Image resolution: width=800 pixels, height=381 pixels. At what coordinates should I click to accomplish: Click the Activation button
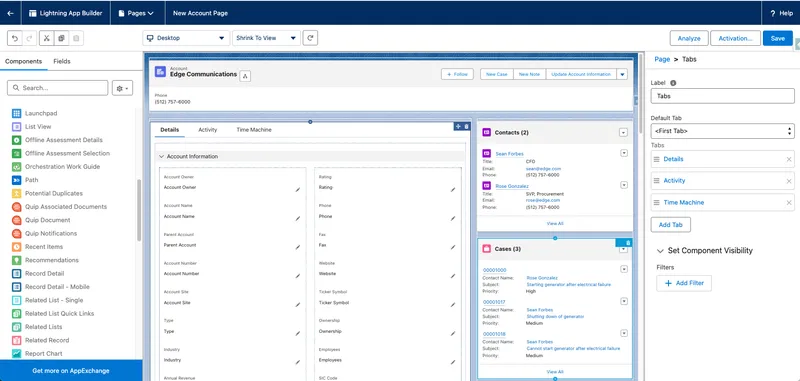coord(735,38)
